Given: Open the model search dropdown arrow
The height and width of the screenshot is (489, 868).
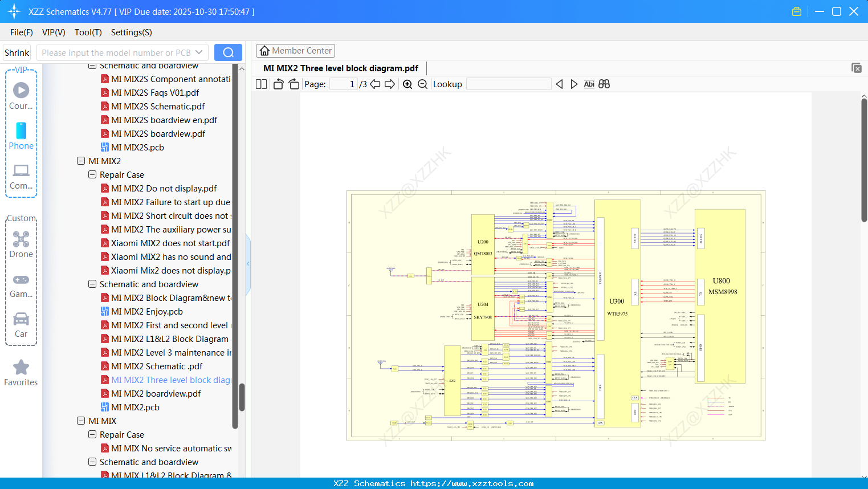Looking at the screenshot, I should tap(198, 52).
